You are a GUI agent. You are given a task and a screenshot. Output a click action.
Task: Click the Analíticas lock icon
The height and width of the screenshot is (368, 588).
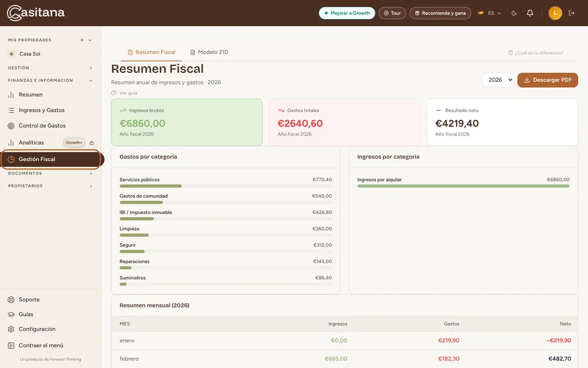tap(91, 143)
